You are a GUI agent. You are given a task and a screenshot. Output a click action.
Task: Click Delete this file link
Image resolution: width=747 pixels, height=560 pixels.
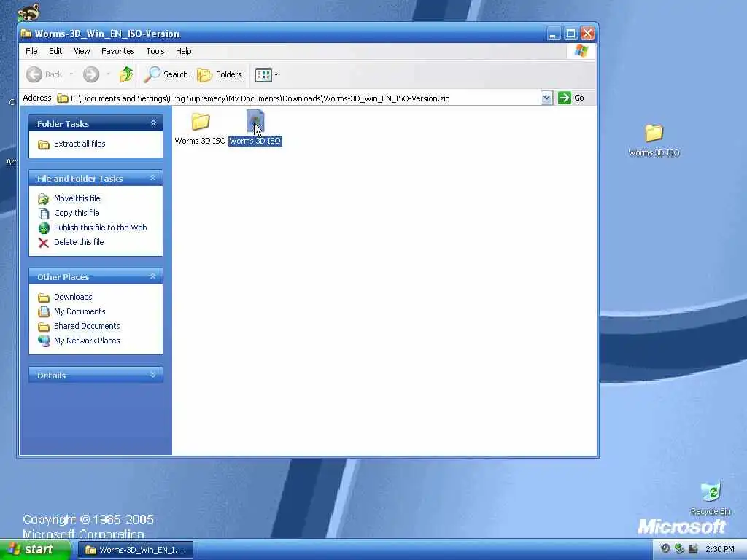point(79,242)
